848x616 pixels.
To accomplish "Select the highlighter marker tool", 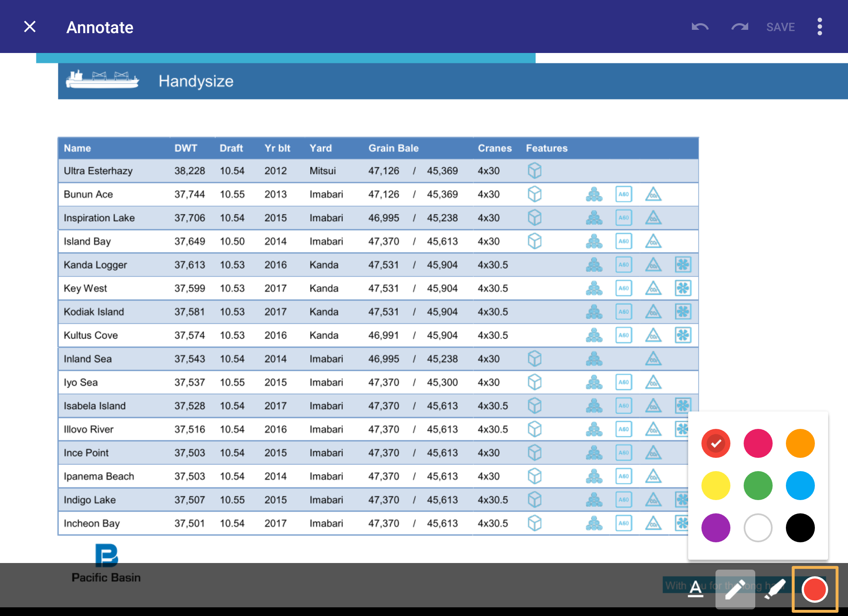I will click(x=775, y=589).
